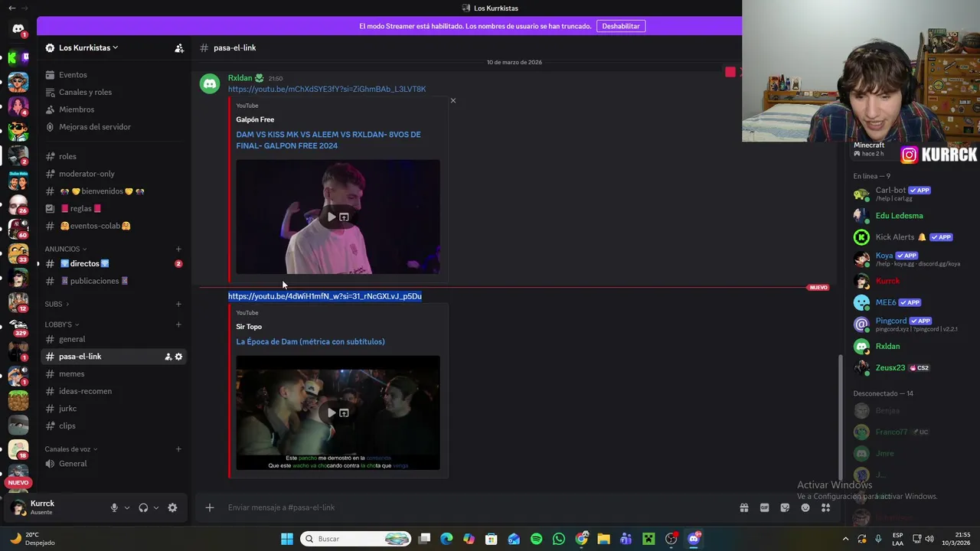Open Canales y roles
Image resolution: width=980 pixels, height=551 pixels.
click(x=85, y=92)
